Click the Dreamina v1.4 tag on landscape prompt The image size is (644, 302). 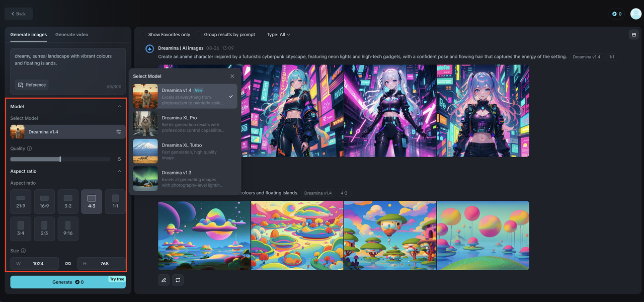pos(318,193)
